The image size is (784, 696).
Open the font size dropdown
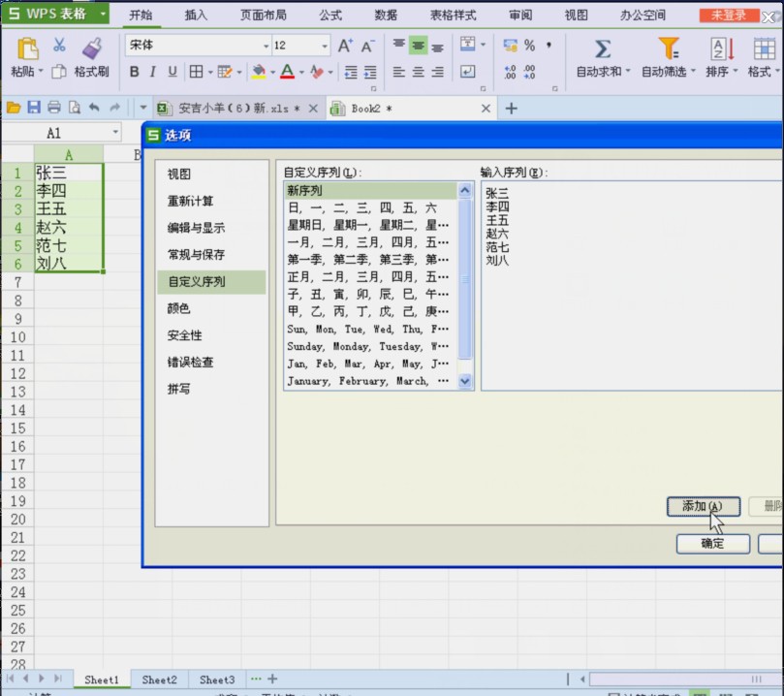pos(325,46)
